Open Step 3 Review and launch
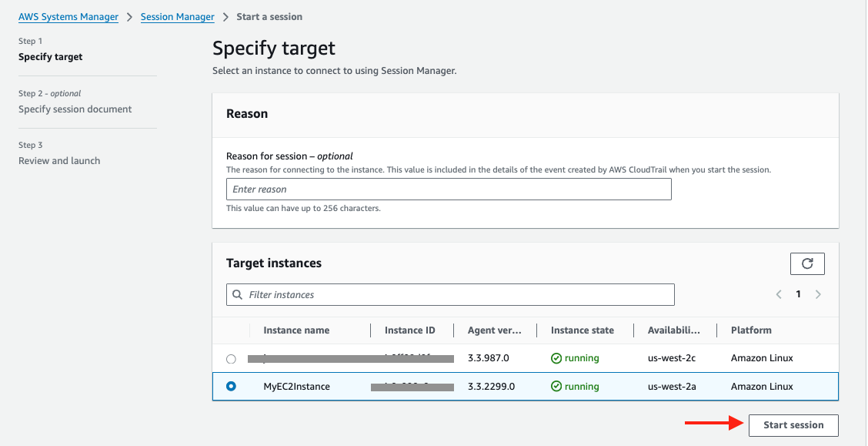 59,161
